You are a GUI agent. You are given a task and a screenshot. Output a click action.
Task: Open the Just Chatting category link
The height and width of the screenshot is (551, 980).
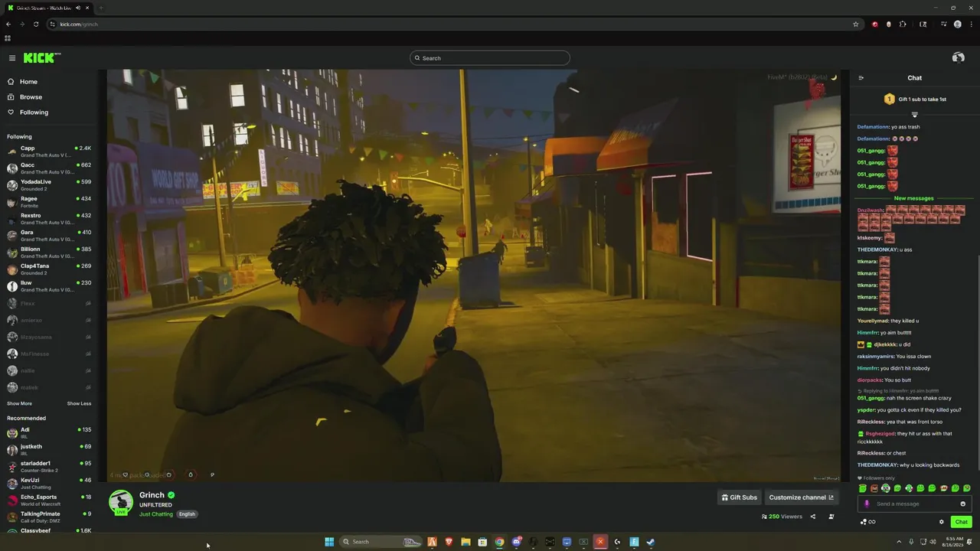[x=156, y=514]
